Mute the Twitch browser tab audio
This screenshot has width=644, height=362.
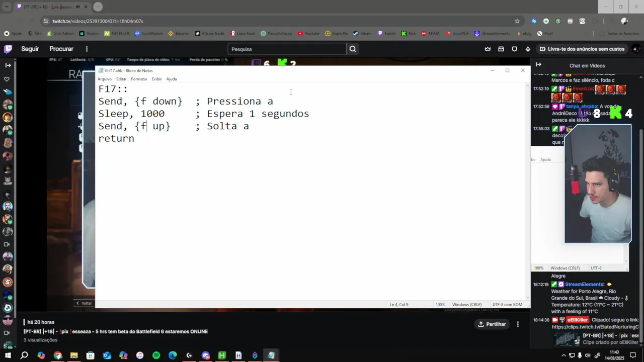coord(77,7)
